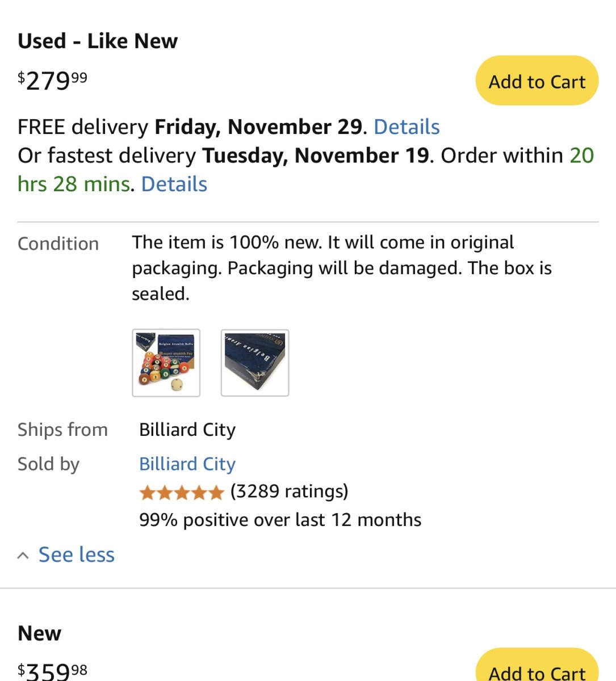The image size is (616, 681).
Task: Tap the $279.99 price
Action: click(x=52, y=81)
